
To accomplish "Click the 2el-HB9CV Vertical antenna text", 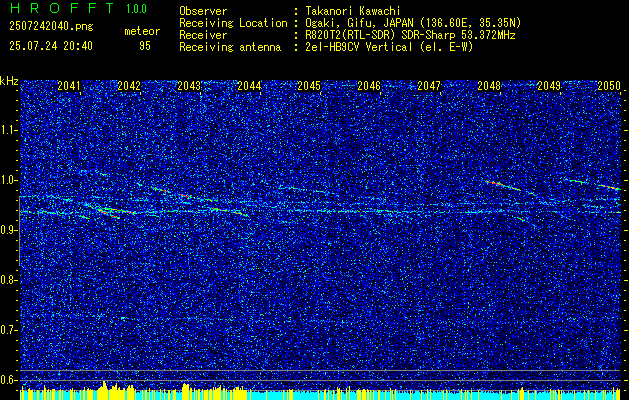I will click(359, 47).
